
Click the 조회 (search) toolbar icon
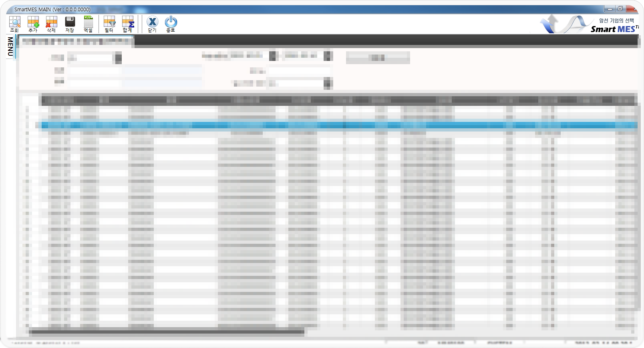click(14, 24)
